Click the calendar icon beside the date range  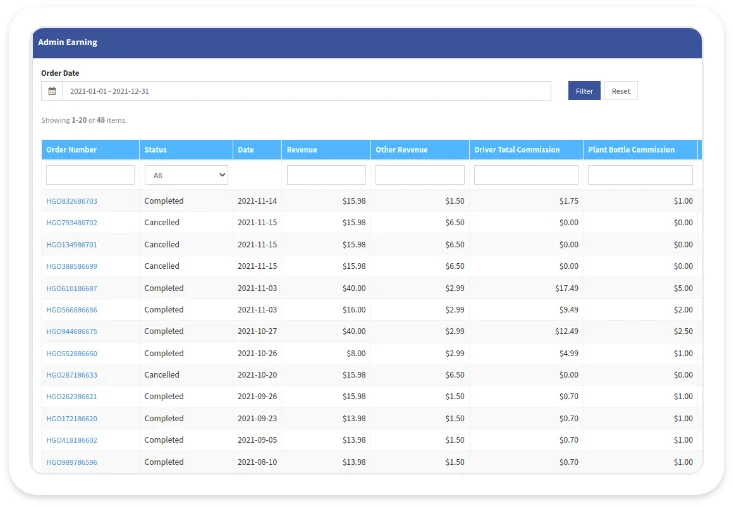point(52,91)
